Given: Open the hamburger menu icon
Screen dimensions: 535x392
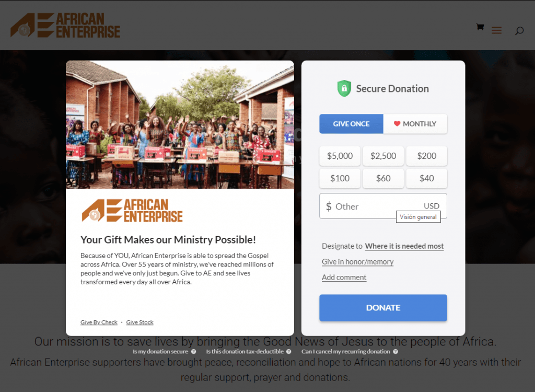Looking at the screenshot, I should click(x=496, y=30).
